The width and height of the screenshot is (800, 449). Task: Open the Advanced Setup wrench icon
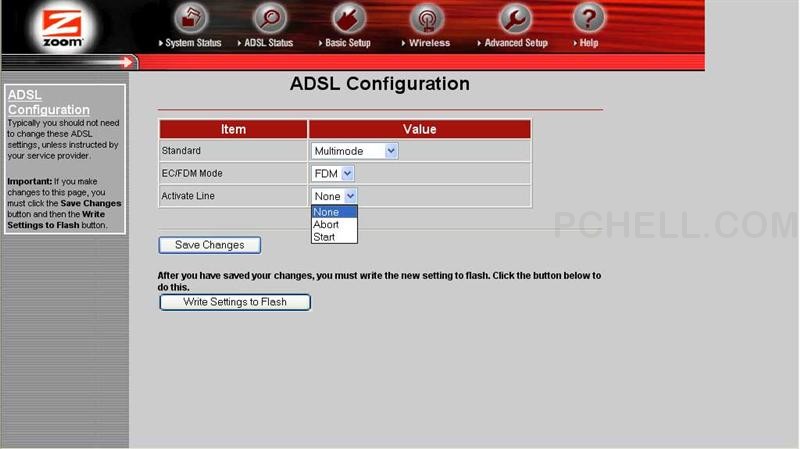tap(514, 18)
